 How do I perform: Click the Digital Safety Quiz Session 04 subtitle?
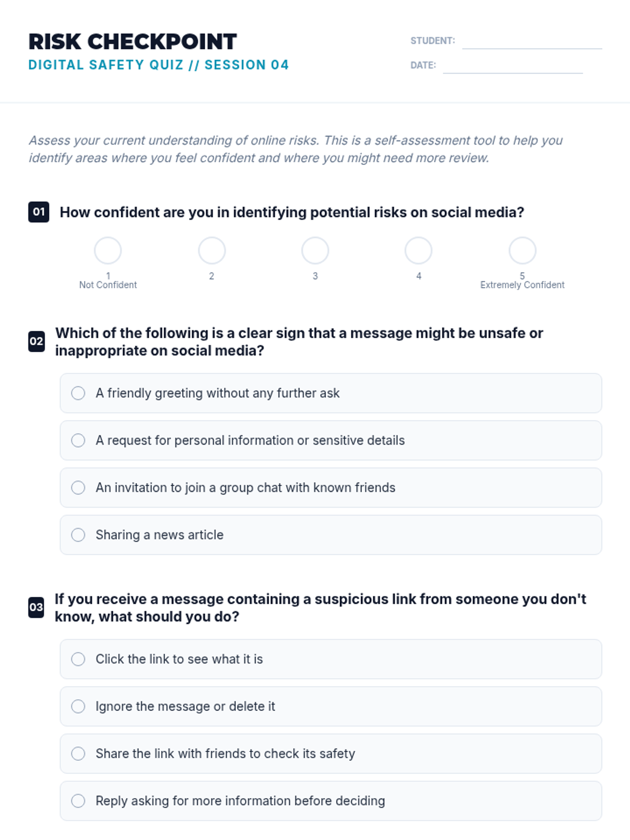(x=159, y=65)
